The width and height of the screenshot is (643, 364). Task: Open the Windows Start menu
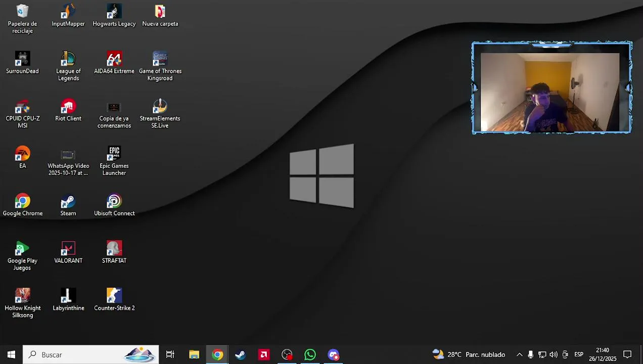point(11,355)
